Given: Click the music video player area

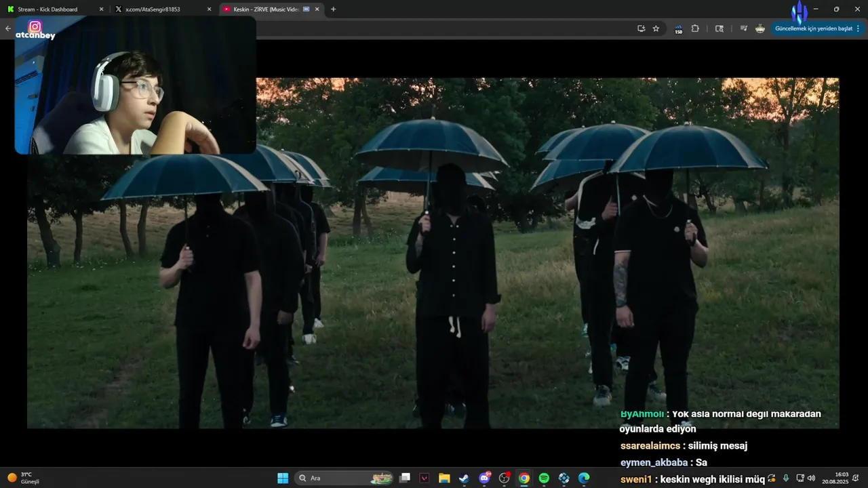Looking at the screenshot, I should coord(433,253).
